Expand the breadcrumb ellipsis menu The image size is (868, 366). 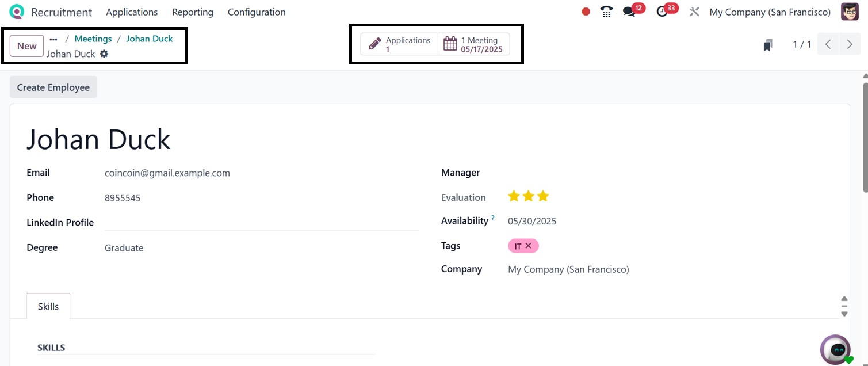coord(53,39)
